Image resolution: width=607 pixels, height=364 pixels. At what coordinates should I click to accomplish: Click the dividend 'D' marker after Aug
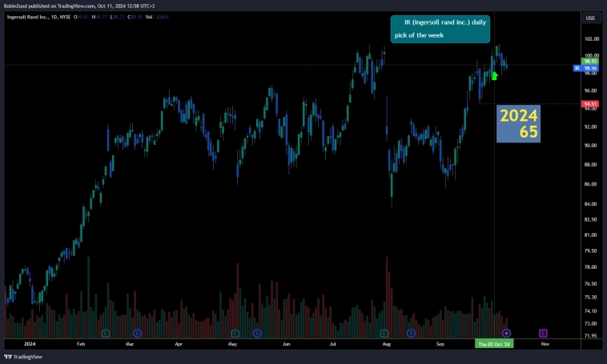pyautogui.click(x=411, y=333)
